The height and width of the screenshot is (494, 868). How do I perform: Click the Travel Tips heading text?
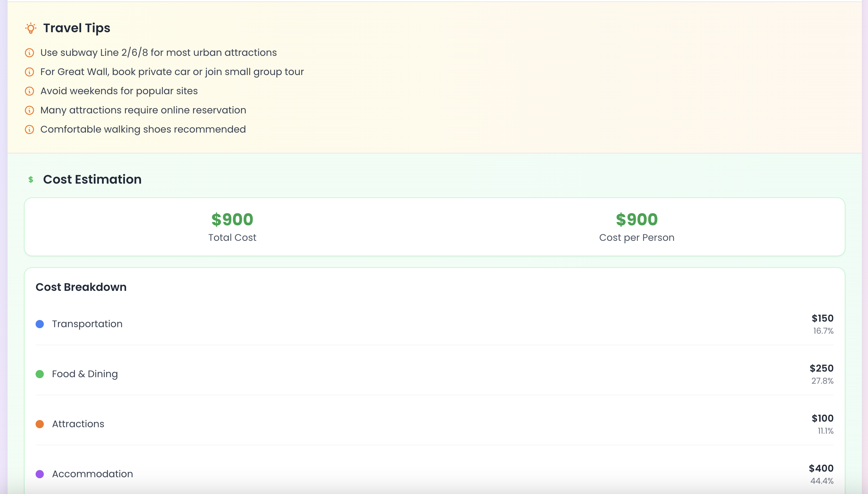(x=77, y=28)
